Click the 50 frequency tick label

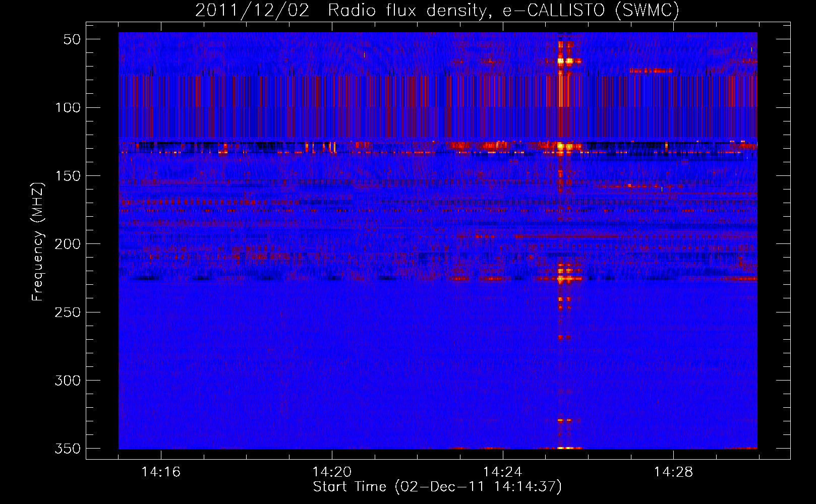(x=72, y=39)
